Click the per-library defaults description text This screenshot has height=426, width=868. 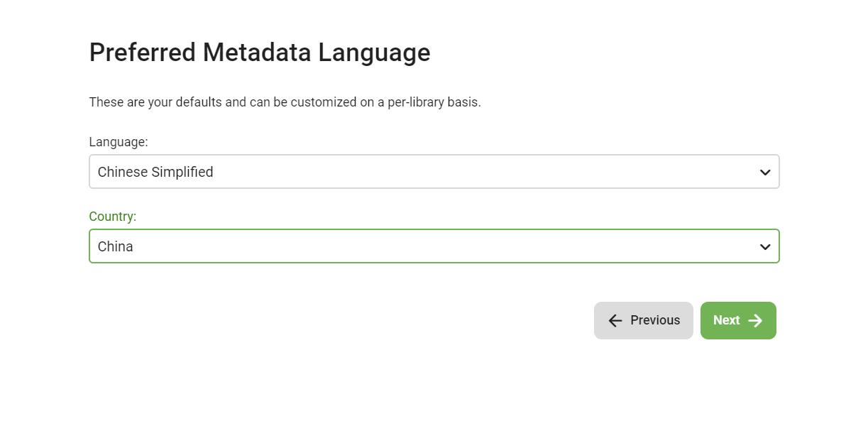point(285,102)
